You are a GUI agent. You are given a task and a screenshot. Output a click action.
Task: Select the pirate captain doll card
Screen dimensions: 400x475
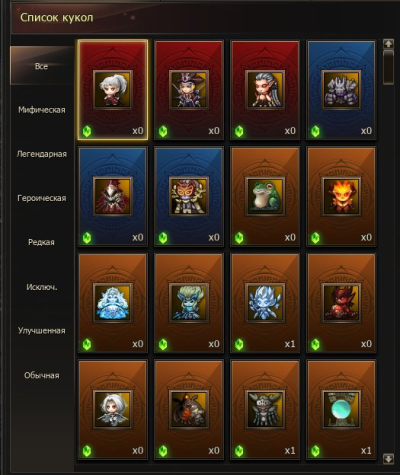pos(189,89)
